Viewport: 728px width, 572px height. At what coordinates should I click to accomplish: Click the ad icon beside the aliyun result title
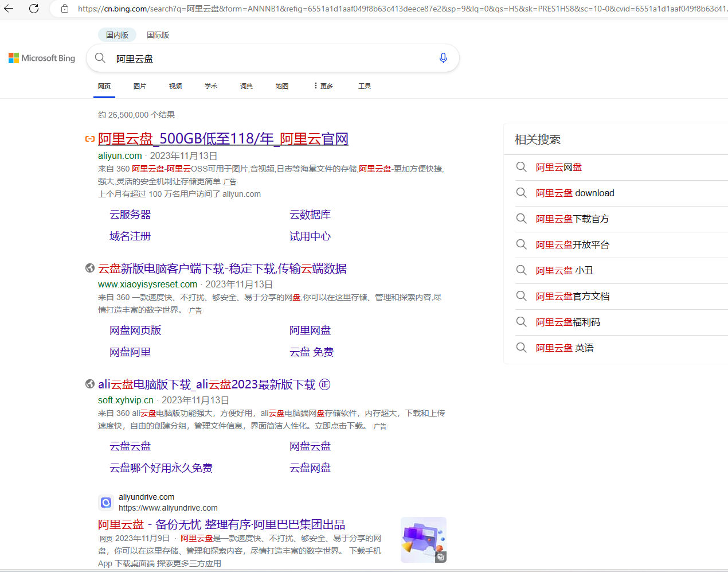(x=90, y=139)
